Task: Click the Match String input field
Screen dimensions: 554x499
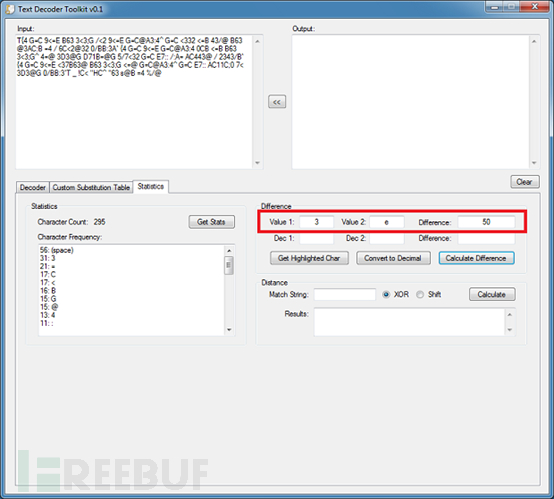Action: point(344,294)
